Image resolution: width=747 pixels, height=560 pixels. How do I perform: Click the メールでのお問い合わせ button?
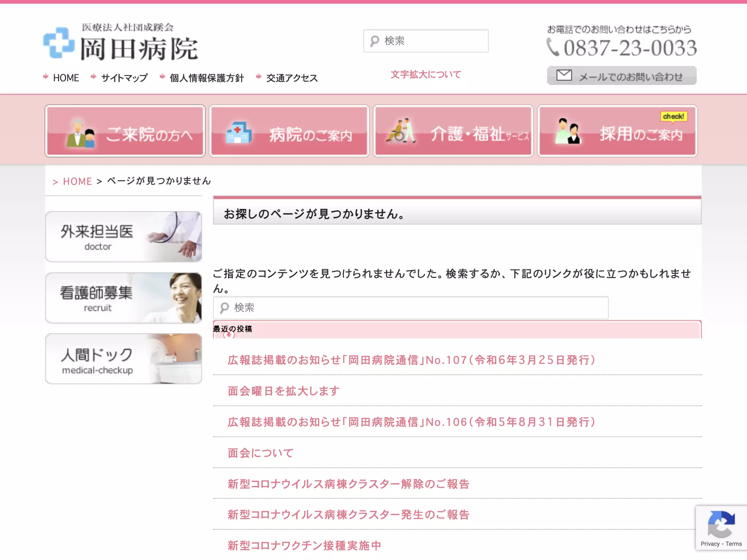click(x=622, y=75)
